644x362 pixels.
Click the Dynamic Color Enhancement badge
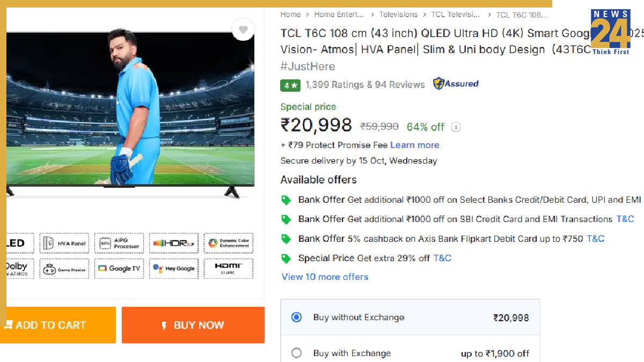[229, 242]
